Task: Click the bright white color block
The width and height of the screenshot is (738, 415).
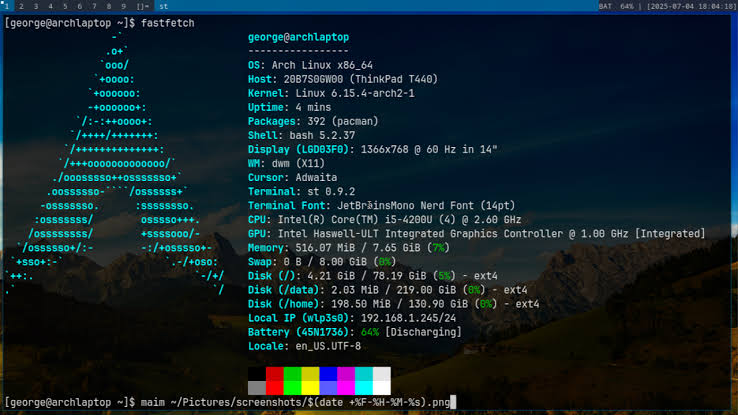Action: click(x=382, y=388)
